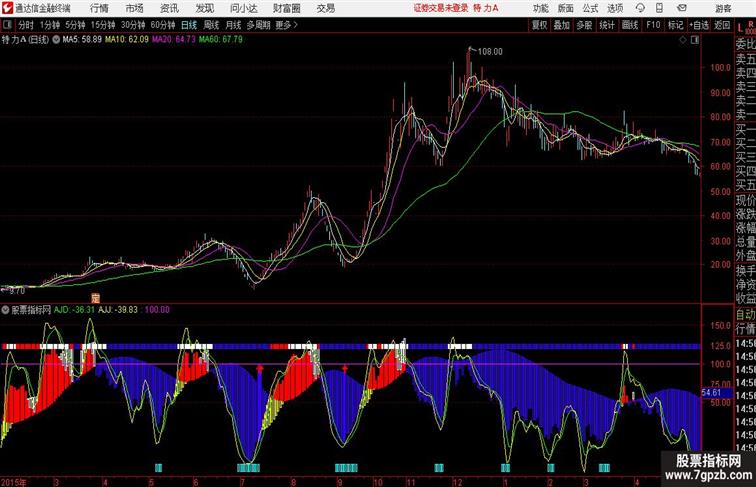This screenshot has width=756, height=487.
Task: Click the red 定 marker on chart
Action: 97,298
